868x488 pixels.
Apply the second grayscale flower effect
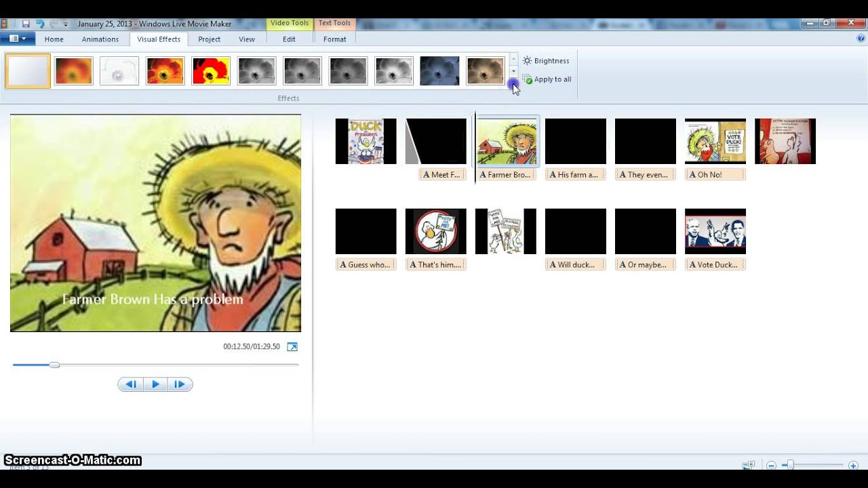(x=302, y=71)
